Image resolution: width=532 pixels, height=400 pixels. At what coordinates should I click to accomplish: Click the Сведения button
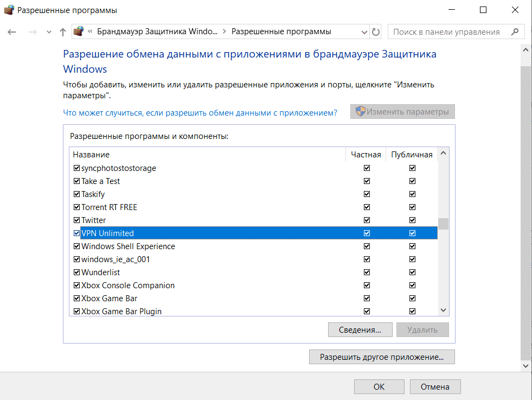click(x=360, y=329)
